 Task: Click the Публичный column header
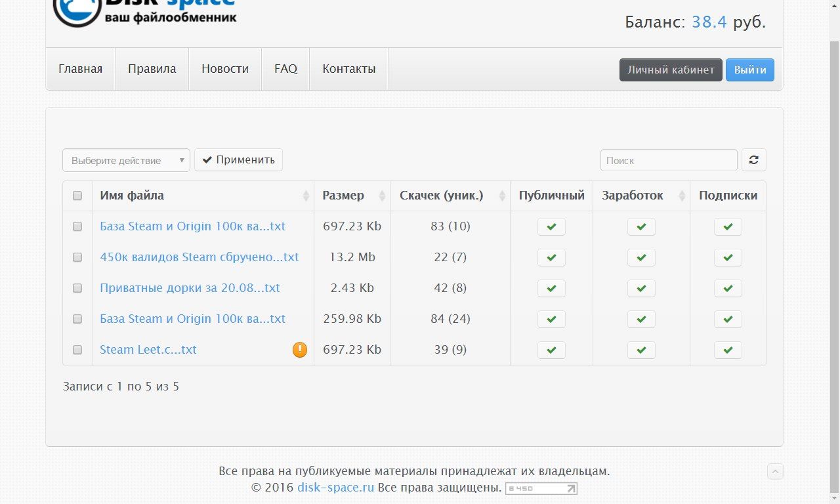click(x=551, y=196)
